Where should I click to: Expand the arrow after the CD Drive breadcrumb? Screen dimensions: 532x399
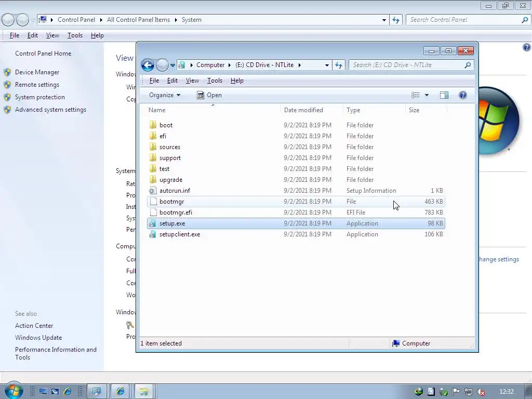[300, 65]
